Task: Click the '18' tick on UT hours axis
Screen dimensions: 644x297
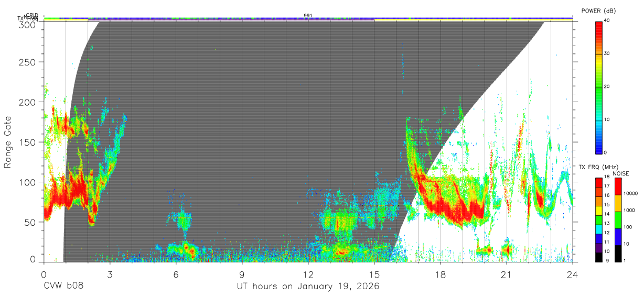Action: [x=441, y=273]
